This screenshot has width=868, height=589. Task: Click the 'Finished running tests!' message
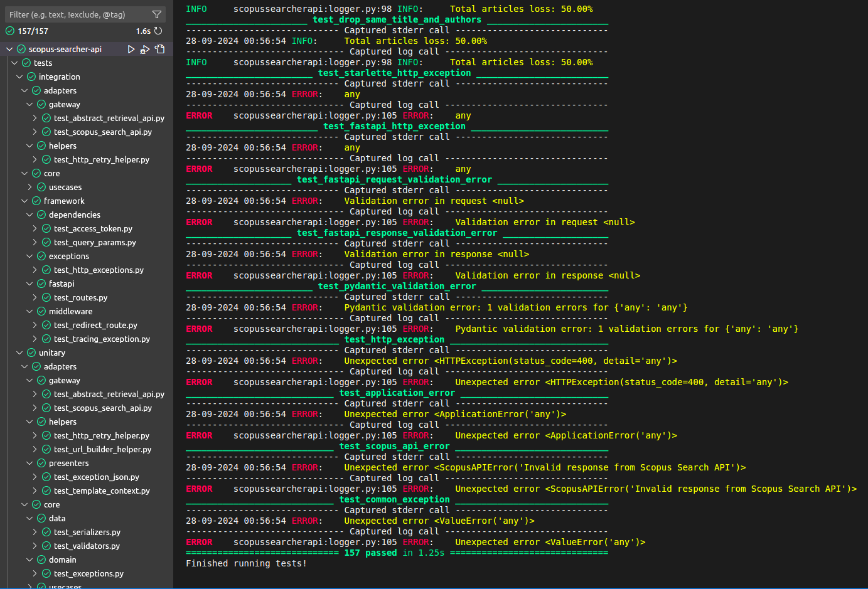point(246,563)
